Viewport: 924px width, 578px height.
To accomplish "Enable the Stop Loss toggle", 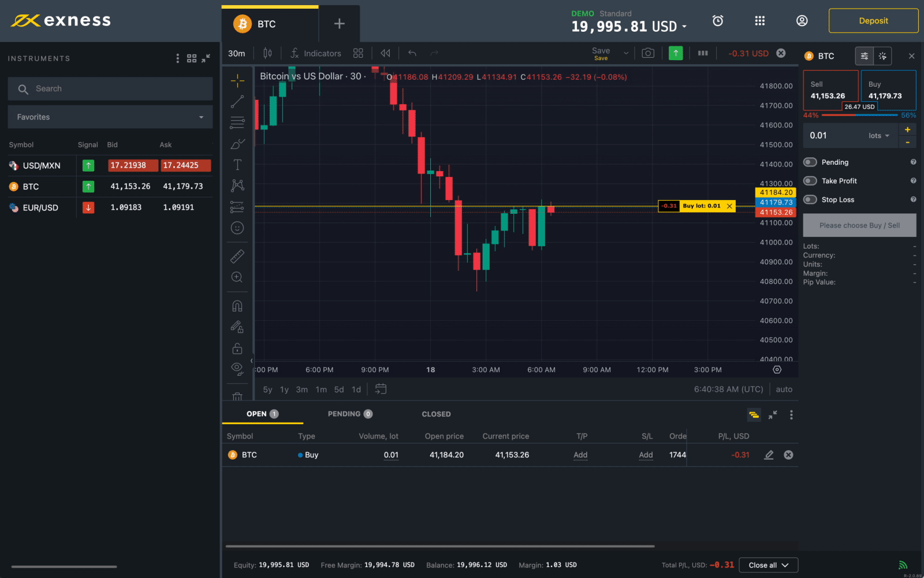I will pos(810,199).
